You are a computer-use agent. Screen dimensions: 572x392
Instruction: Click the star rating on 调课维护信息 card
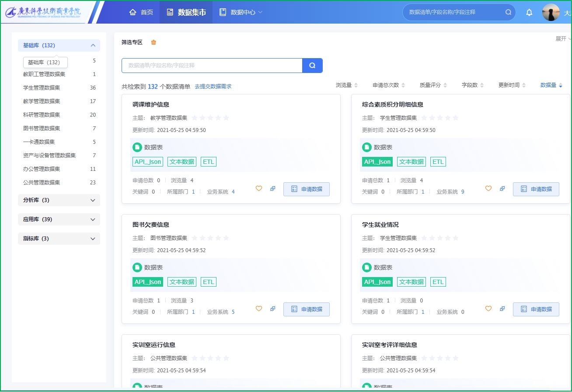click(210, 118)
